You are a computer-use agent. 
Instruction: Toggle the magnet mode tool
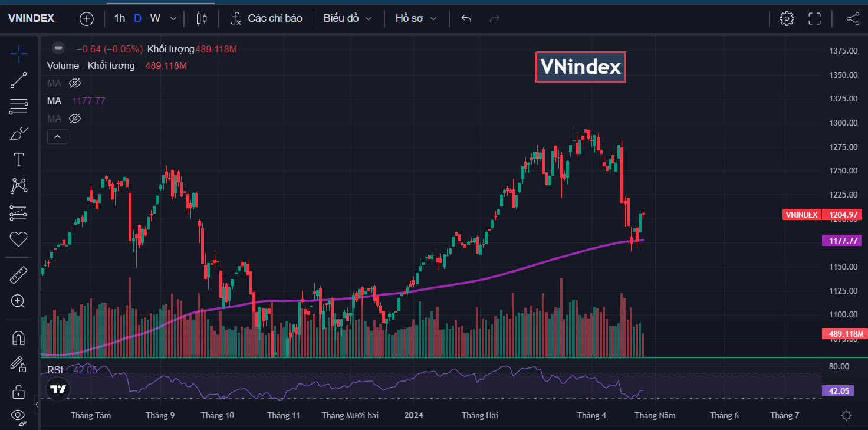click(x=19, y=338)
